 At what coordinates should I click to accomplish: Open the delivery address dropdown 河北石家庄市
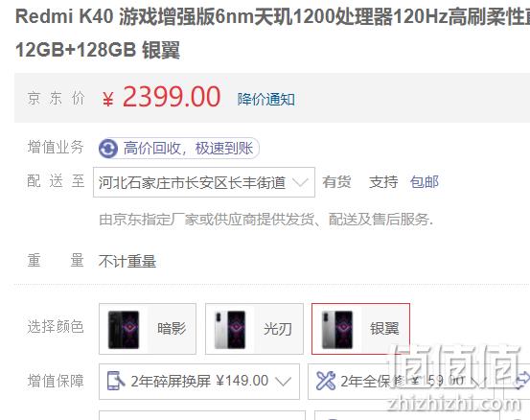pyautogui.click(x=204, y=182)
